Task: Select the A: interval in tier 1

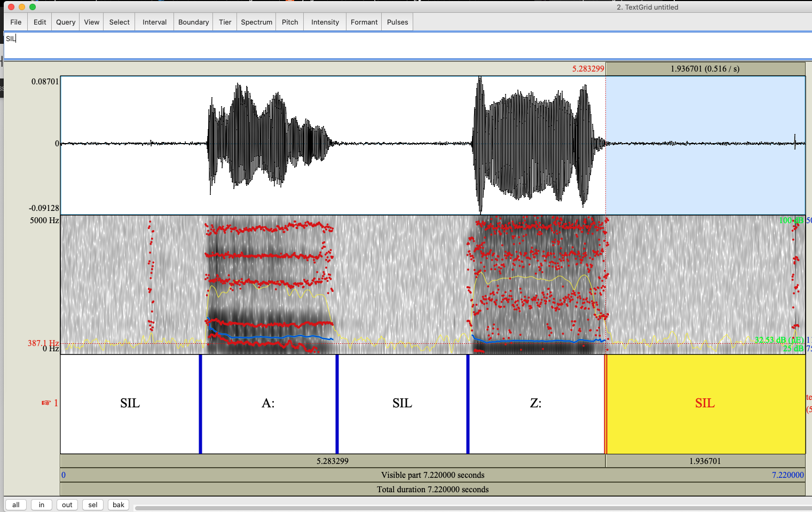Action: (x=269, y=404)
